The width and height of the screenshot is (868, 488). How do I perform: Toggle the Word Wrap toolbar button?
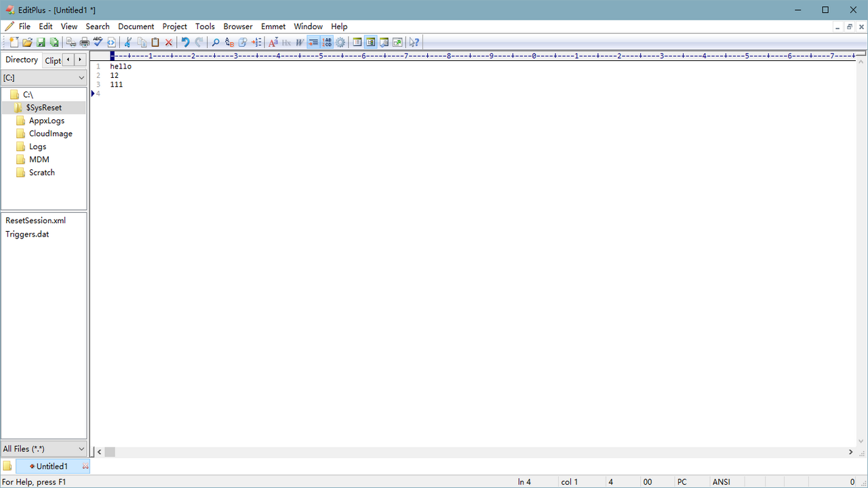click(313, 42)
